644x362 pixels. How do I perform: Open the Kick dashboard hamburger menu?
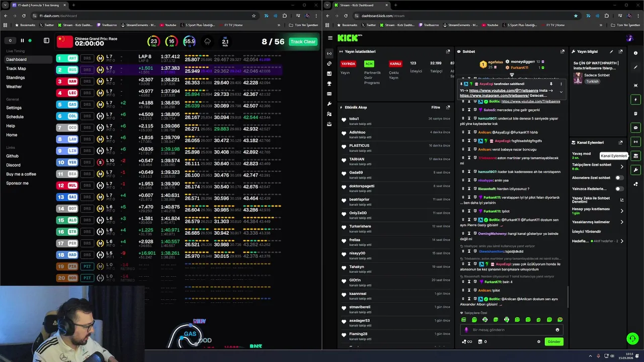tap(330, 38)
